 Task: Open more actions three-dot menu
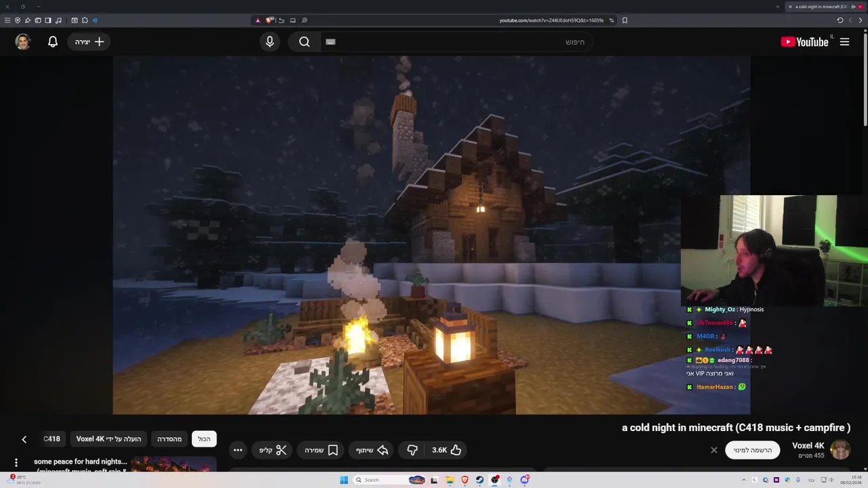[237, 450]
